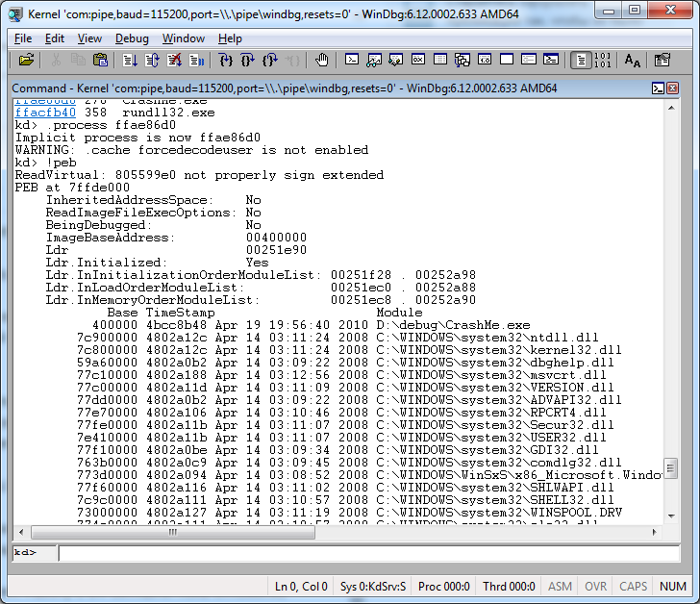Click the Step Into braces icon

click(226, 60)
